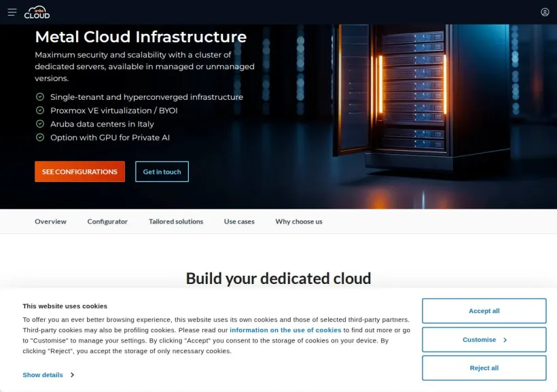This screenshot has width=557, height=392.
Task: Click the Aruba Cloud logo
Action: click(37, 12)
